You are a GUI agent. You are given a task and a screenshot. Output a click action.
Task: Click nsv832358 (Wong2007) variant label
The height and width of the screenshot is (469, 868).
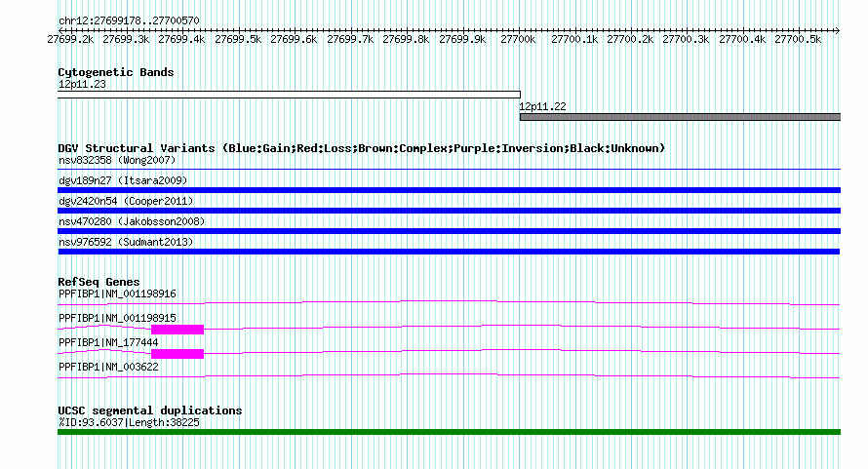[117, 160]
